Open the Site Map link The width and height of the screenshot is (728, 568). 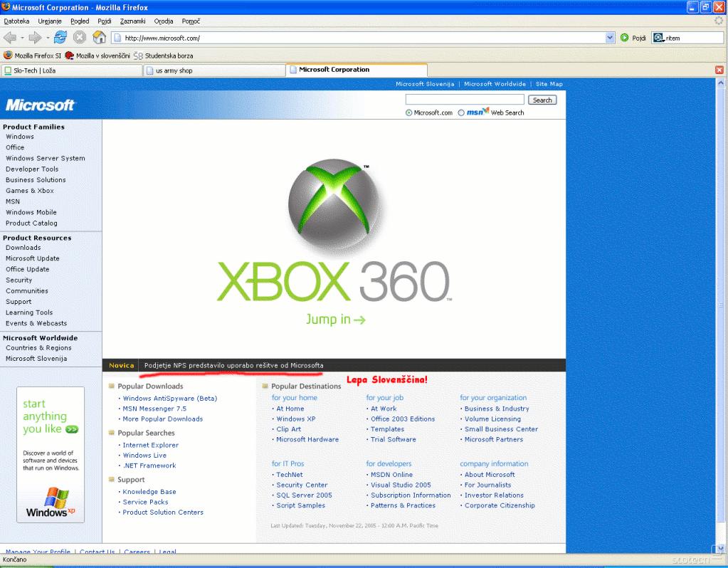(549, 84)
